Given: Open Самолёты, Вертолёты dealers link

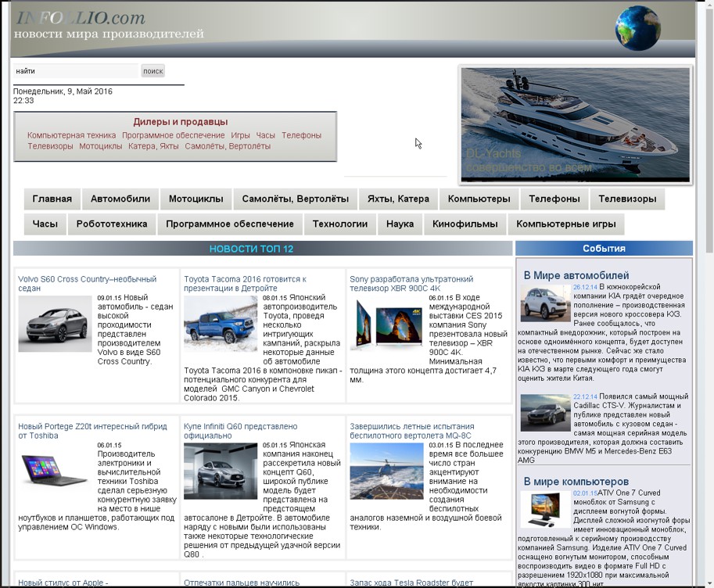Looking at the screenshot, I should coord(228,146).
